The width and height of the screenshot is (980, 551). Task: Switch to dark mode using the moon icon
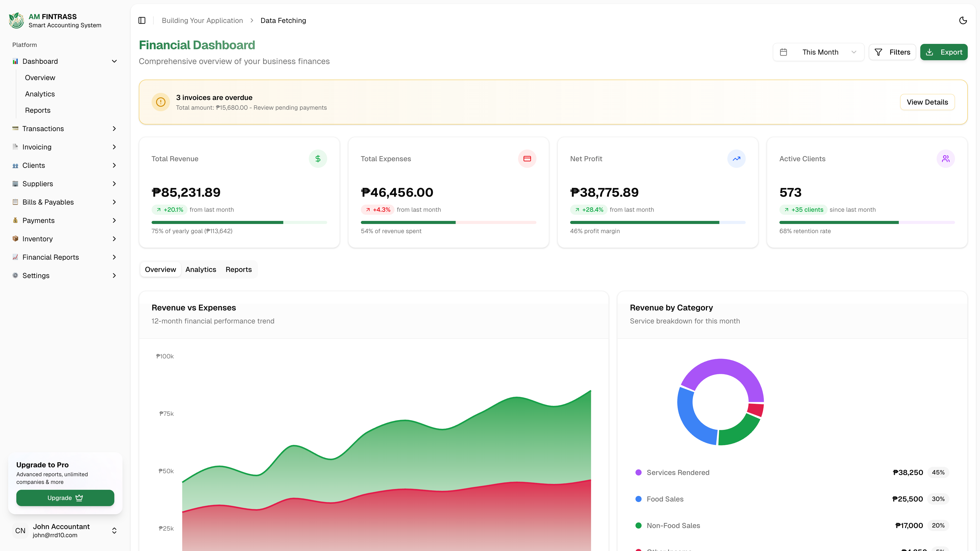coord(963,20)
